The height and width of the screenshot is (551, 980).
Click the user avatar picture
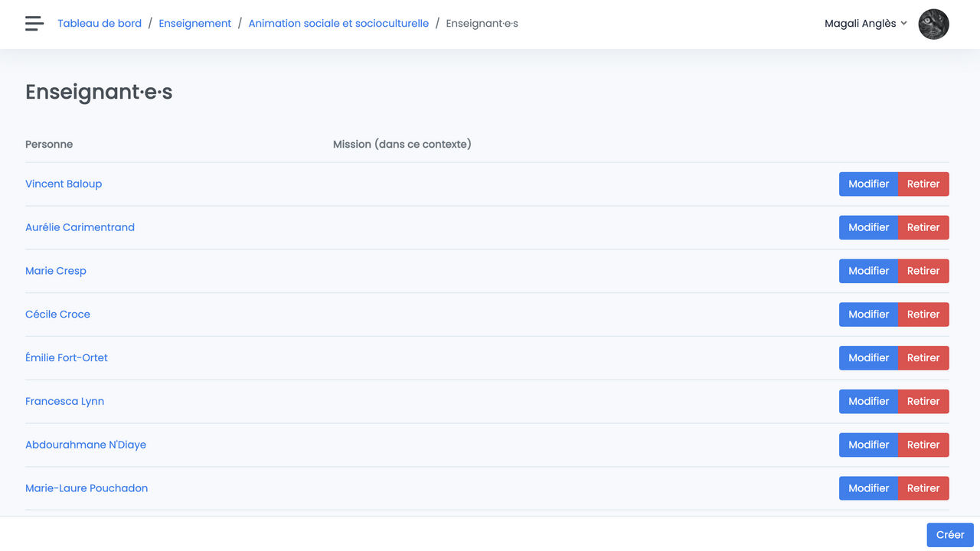[933, 24]
